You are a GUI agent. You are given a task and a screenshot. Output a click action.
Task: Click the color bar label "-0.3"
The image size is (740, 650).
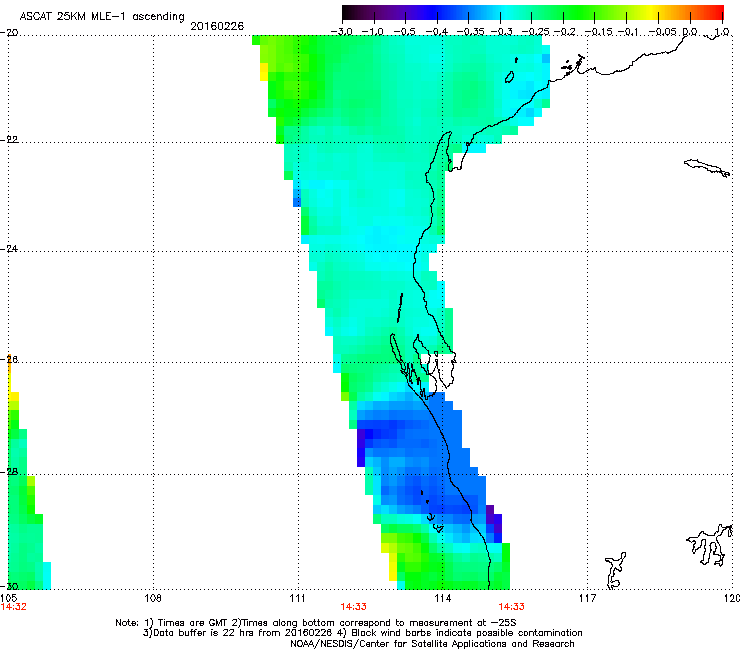pyautogui.click(x=501, y=32)
